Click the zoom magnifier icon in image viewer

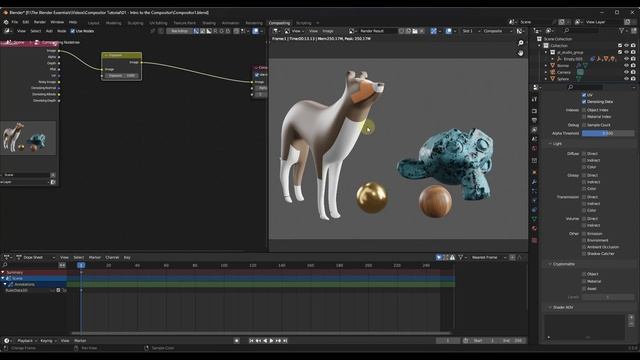click(x=520, y=43)
